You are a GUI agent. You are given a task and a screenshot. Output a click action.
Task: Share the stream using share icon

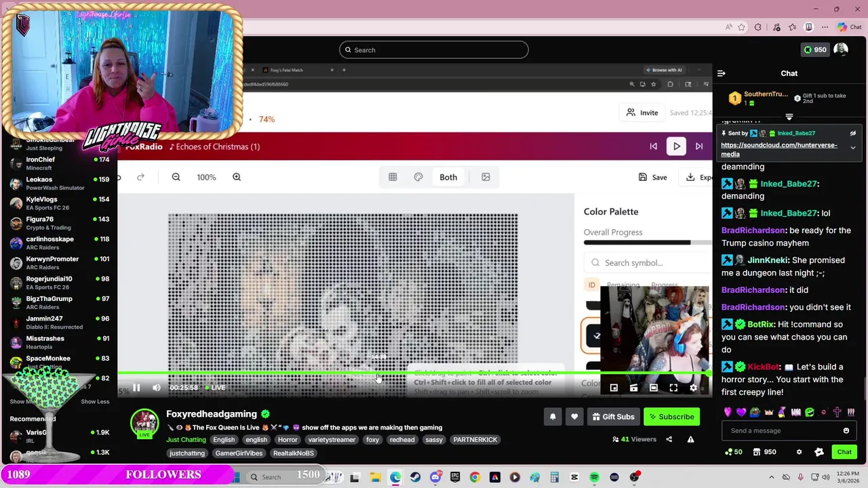pyautogui.click(x=669, y=439)
